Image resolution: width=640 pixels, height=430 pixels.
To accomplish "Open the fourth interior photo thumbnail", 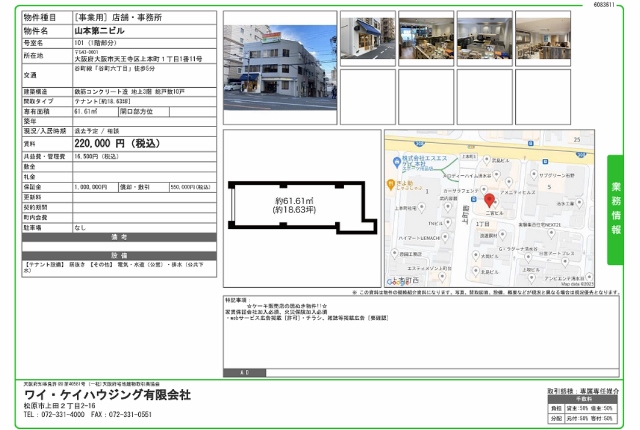I will click(x=543, y=38).
